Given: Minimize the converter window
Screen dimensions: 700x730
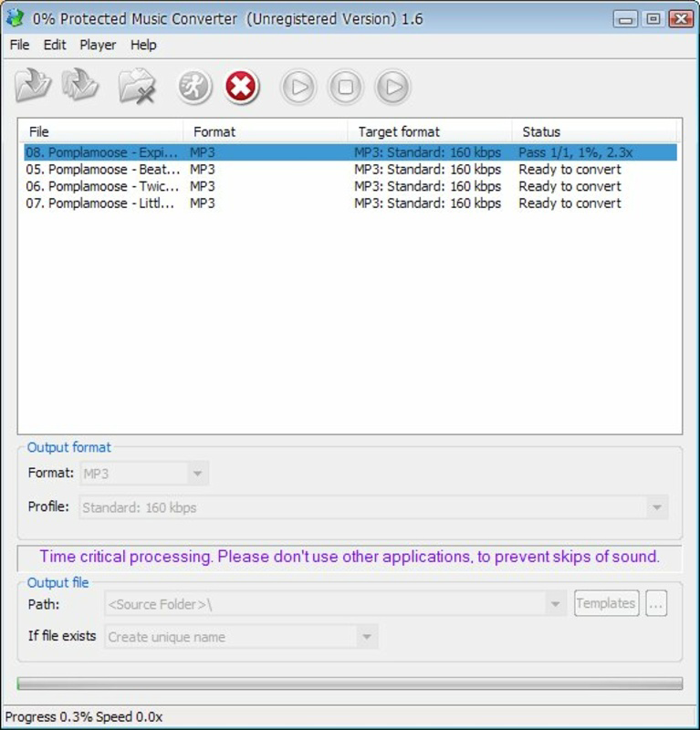Looking at the screenshot, I should 625,19.
